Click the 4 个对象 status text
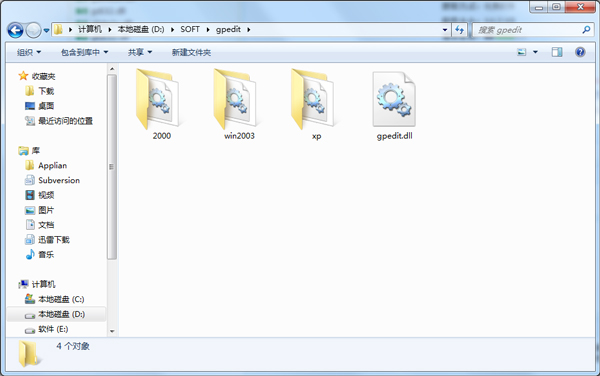The width and height of the screenshot is (600, 376). [73, 346]
